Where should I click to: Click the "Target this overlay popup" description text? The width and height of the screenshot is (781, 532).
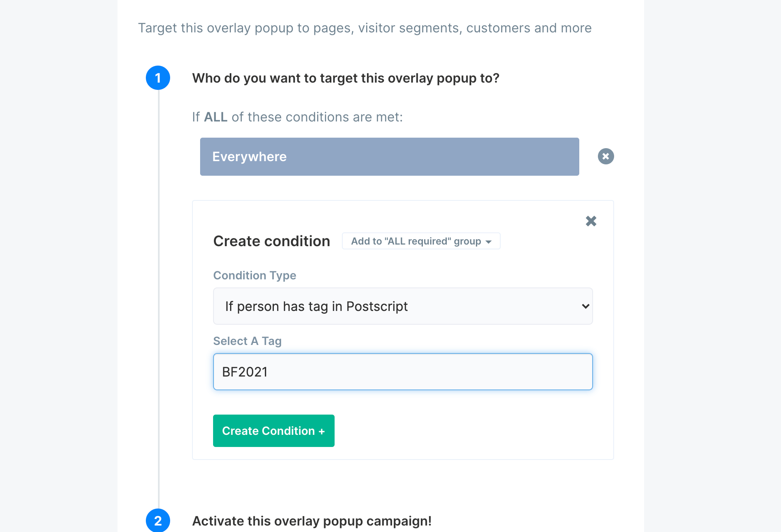click(365, 28)
